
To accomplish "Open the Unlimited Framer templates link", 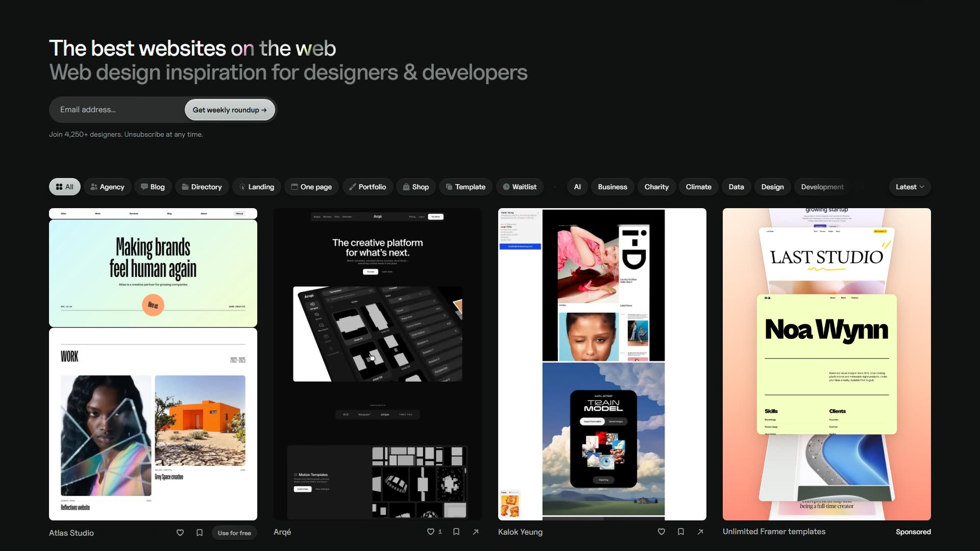I will pyautogui.click(x=774, y=532).
